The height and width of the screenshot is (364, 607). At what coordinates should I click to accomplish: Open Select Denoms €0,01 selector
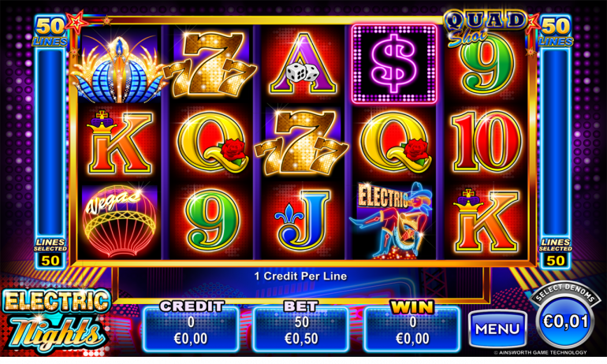coord(566,318)
